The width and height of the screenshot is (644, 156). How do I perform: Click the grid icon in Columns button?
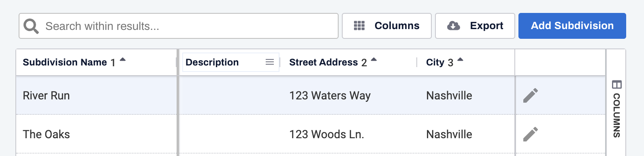point(359,26)
